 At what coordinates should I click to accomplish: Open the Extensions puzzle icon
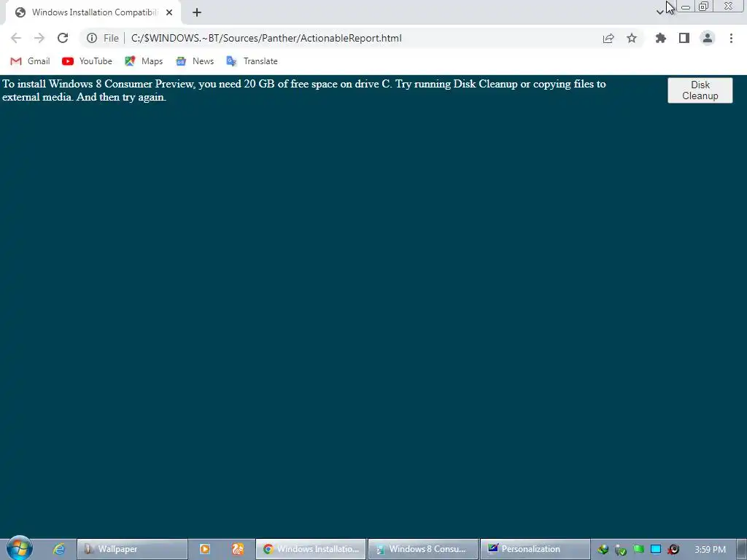(661, 38)
